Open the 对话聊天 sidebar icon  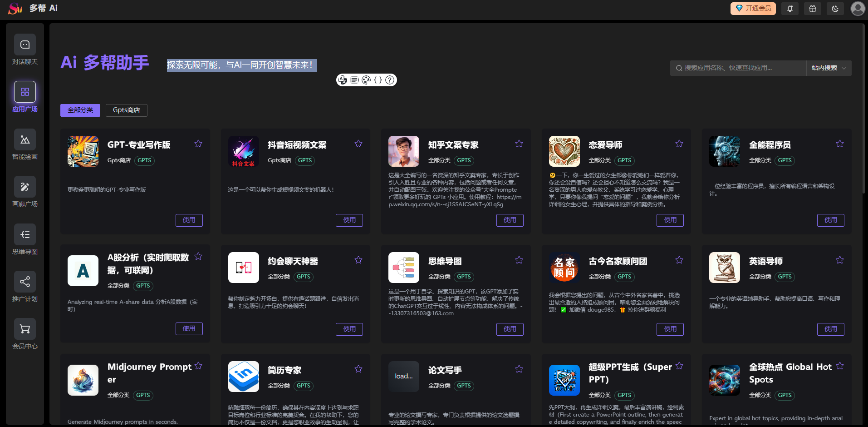(25, 45)
